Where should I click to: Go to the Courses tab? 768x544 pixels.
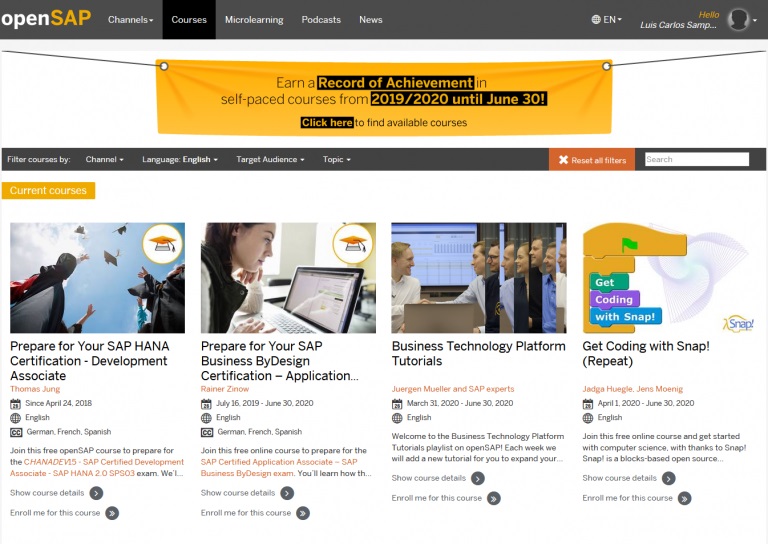coord(189,20)
